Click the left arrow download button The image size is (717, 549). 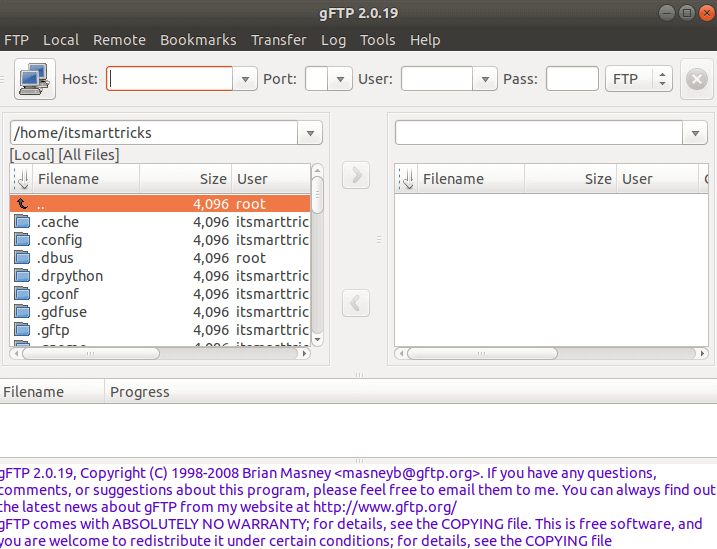pos(356,303)
